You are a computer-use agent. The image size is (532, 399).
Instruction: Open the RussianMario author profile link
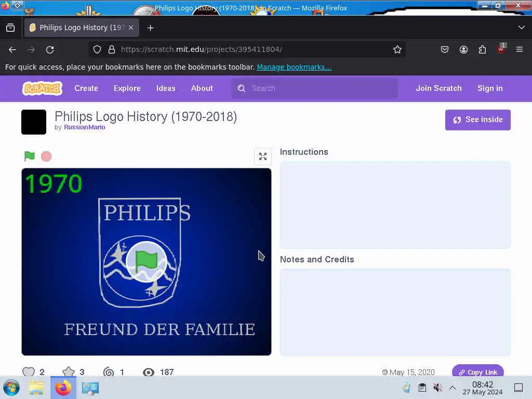click(x=85, y=127)
